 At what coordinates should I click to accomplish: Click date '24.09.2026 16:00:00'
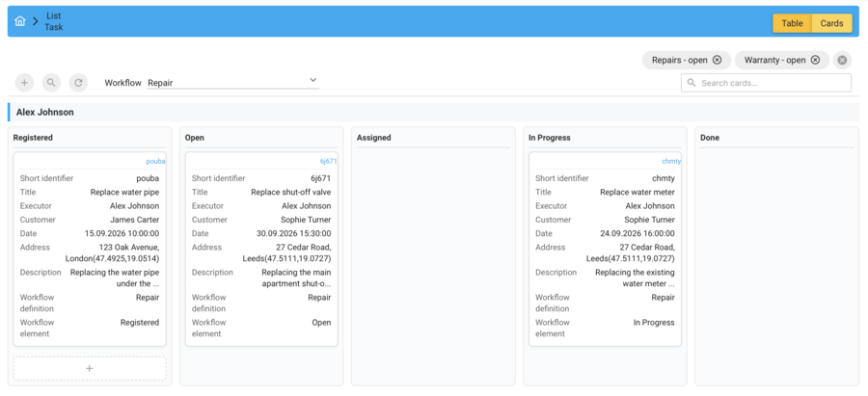click(637, 233)
